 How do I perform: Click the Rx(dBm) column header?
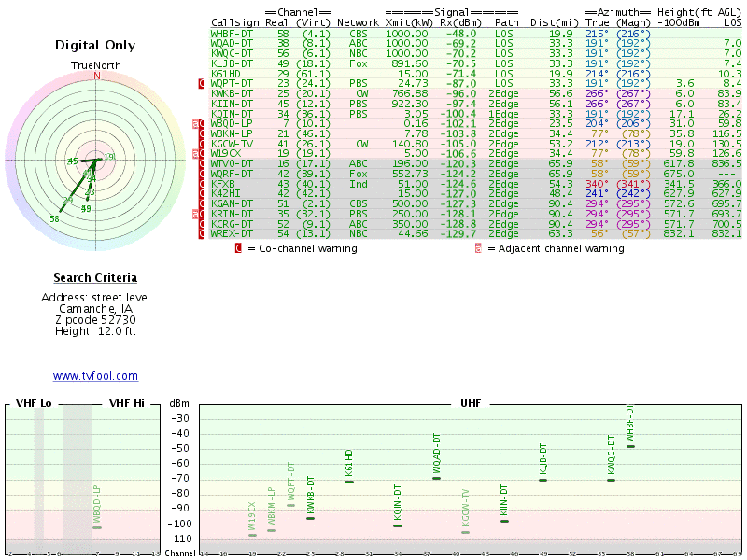[x=460, y=22]
